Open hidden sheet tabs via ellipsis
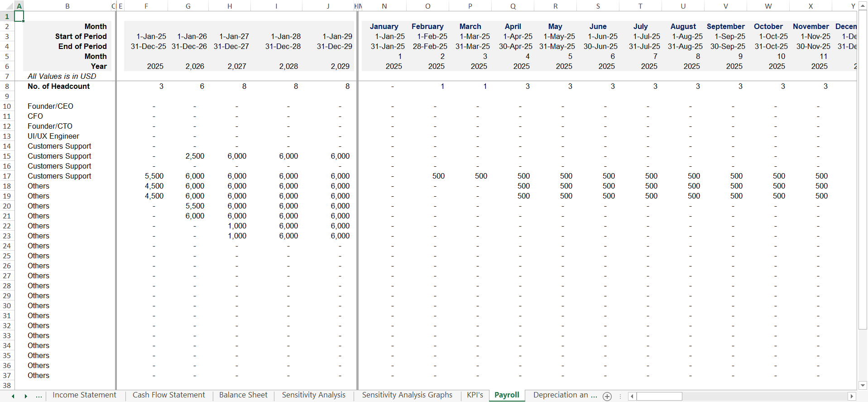 [x=39, y=396]
